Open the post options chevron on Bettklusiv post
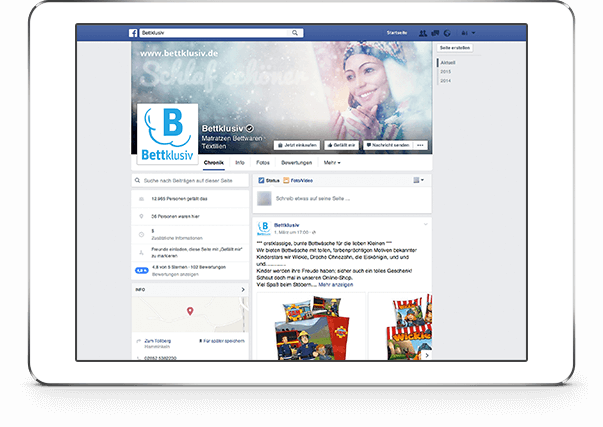The height and width of the screenshot is (427, 603). pos(426,224)
